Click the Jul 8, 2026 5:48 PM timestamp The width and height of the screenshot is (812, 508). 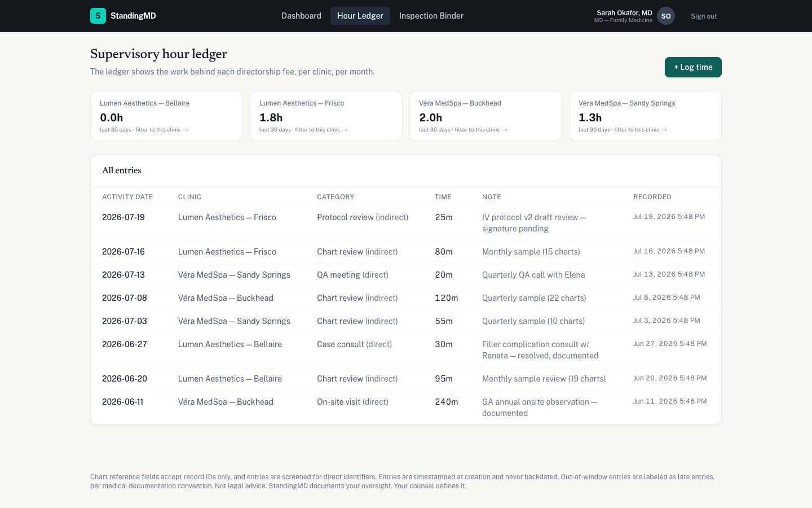coord(667,297)
